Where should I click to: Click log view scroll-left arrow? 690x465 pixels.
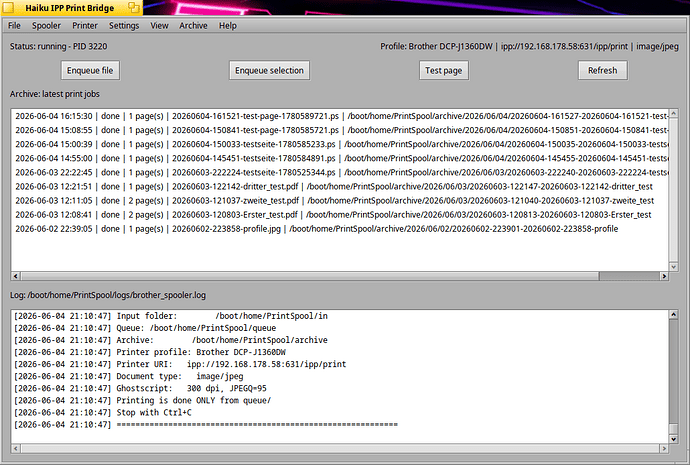[16, 449]
